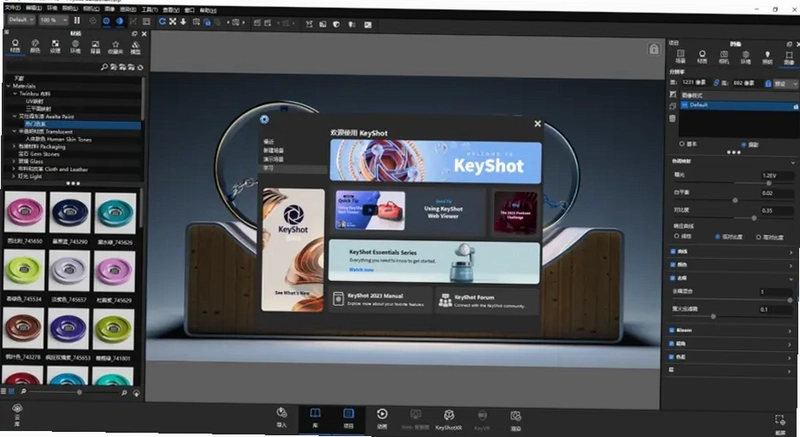
Task: Toggle the Project panel button
Action: tap(348, 419)
